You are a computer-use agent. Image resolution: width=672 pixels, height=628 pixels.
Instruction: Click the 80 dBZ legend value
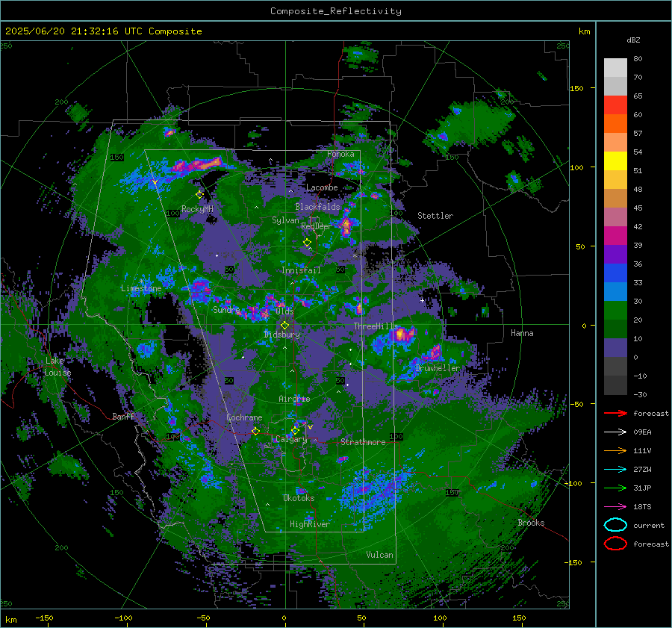click(x=638, y=58)
